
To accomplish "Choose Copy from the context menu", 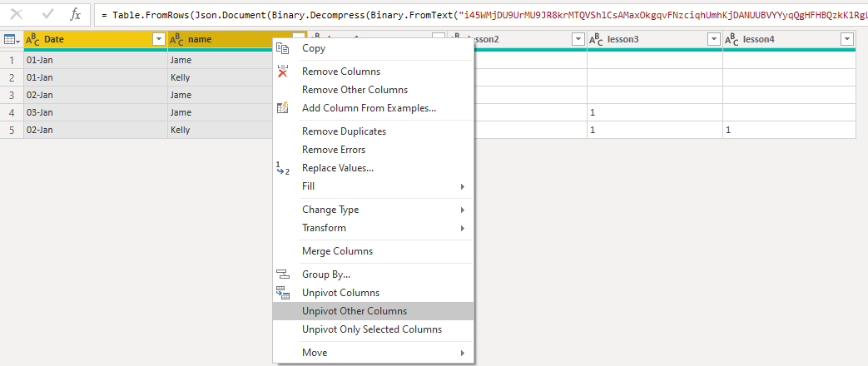I will coord(373,48).
